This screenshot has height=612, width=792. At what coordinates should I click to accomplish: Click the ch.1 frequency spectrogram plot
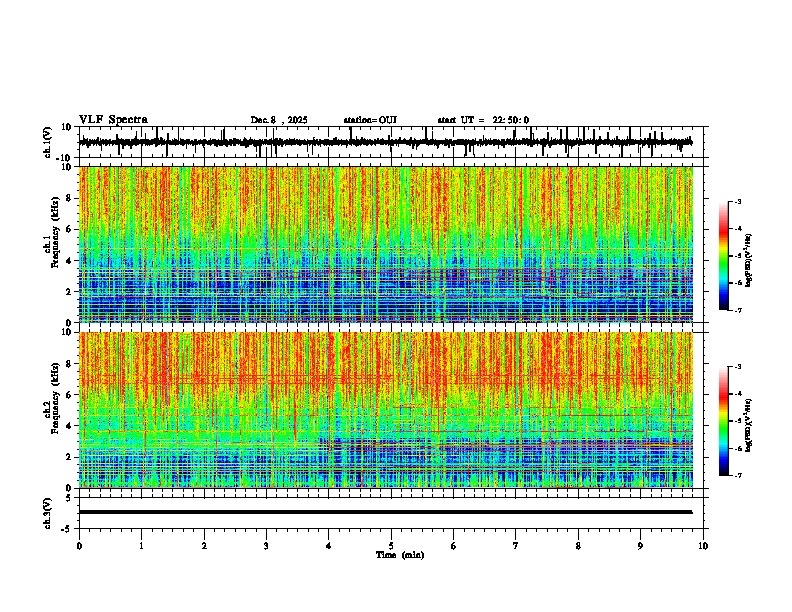[x=386, y=244]
